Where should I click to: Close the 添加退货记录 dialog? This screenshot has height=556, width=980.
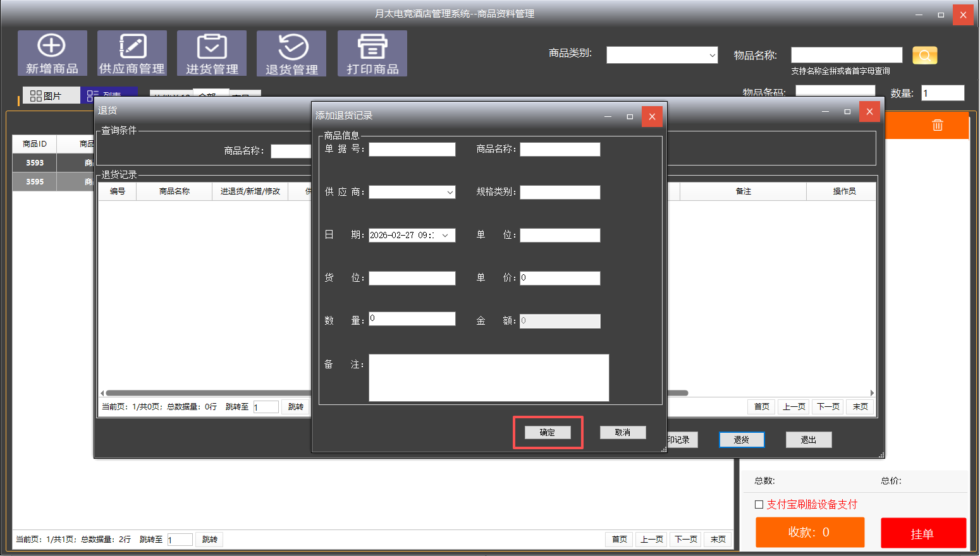pyautogui.click(x=652, y=116)
